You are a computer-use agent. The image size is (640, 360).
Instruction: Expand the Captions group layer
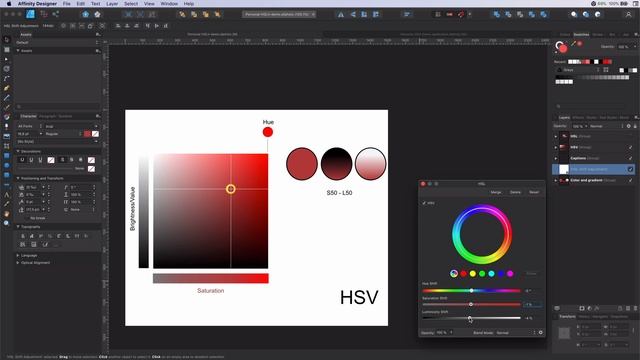(x=556, y=158)
